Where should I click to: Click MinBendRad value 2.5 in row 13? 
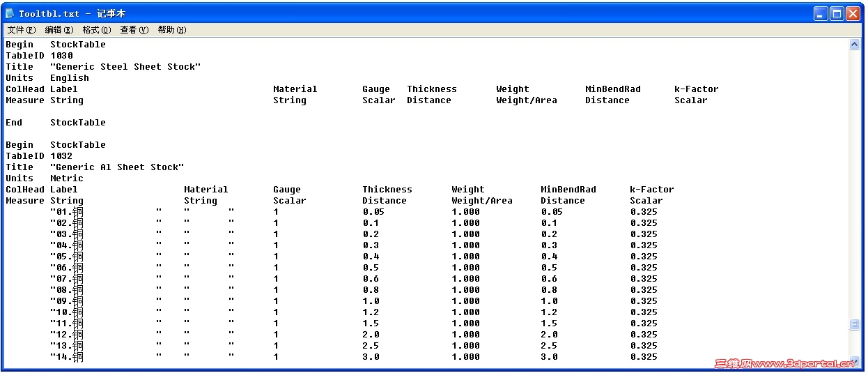click(x=549, y=346)
